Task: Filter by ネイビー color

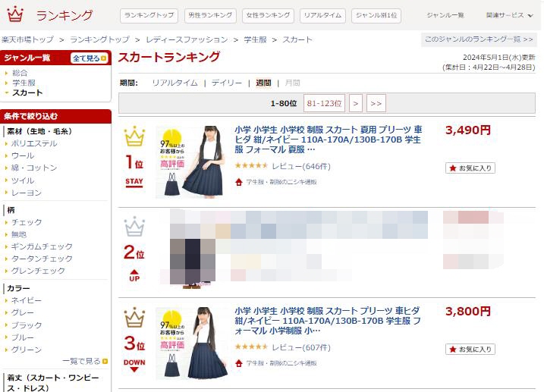Action: click(27, 300)
